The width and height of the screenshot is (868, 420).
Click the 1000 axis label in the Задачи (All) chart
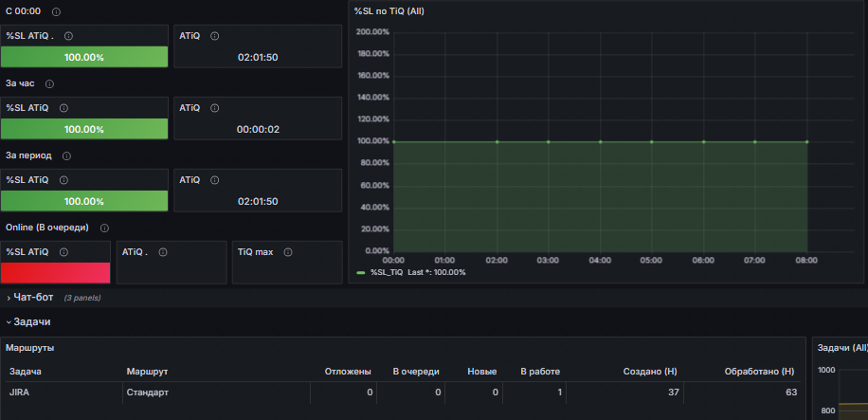pos(827,370)
